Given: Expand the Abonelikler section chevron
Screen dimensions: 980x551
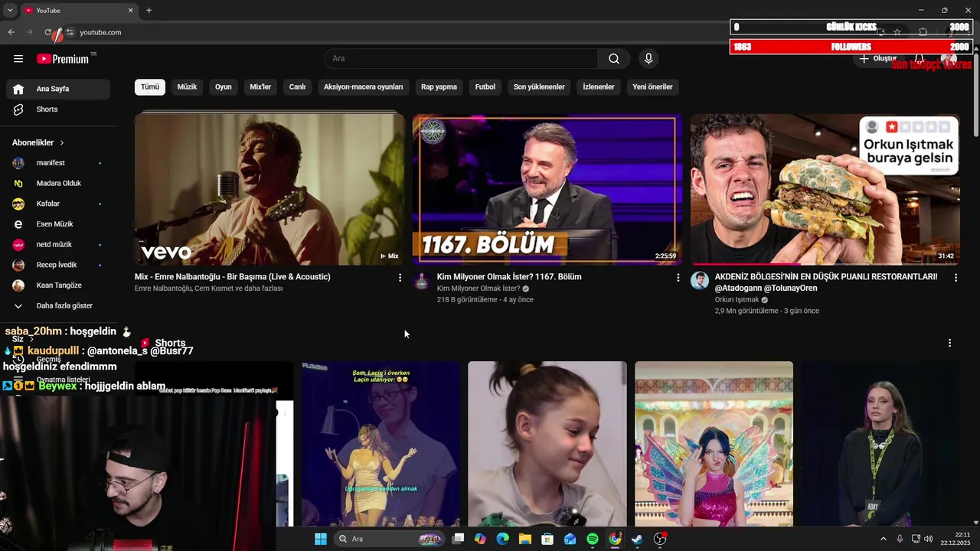Looking at the screenshot, I should (62, 143).
